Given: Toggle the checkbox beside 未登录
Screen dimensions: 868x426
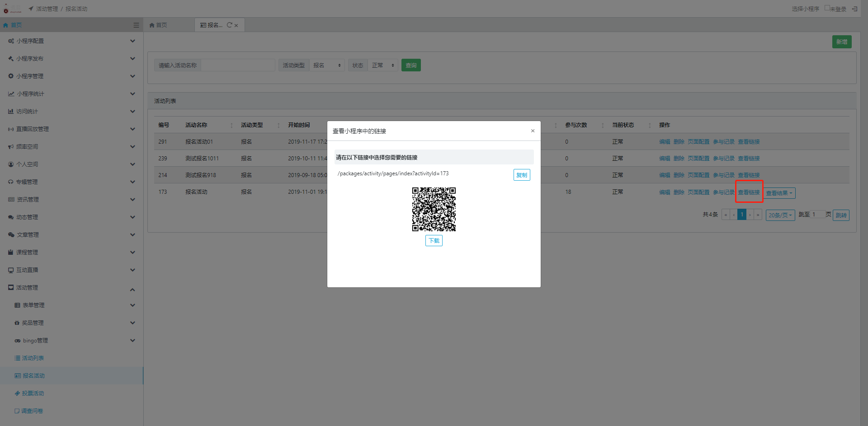Looking at the screenshot, I should [x=827, y=8].
